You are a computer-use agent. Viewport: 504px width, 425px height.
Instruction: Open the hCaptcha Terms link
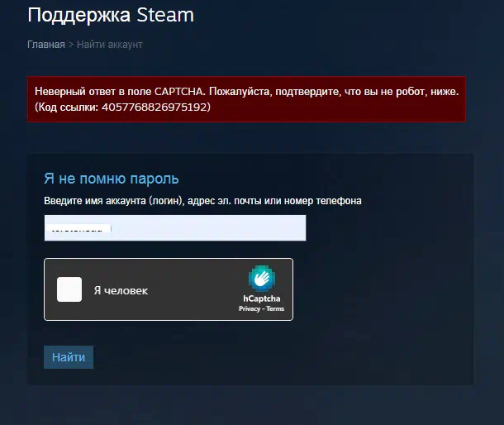click(x=275, y=308)
